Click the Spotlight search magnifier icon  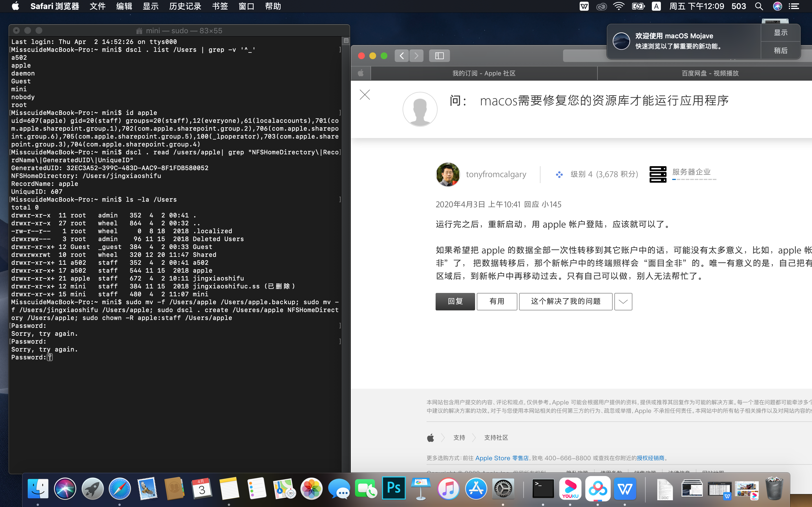759,6
